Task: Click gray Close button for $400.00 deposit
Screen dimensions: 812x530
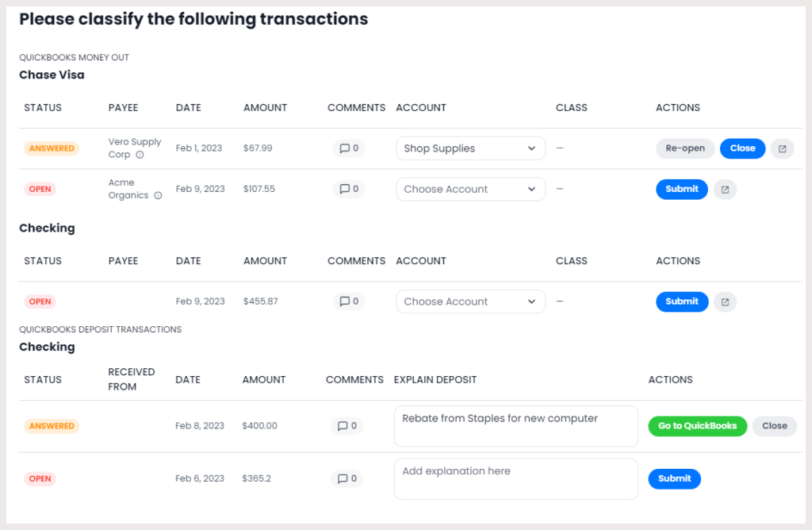Action: (774, 426)
